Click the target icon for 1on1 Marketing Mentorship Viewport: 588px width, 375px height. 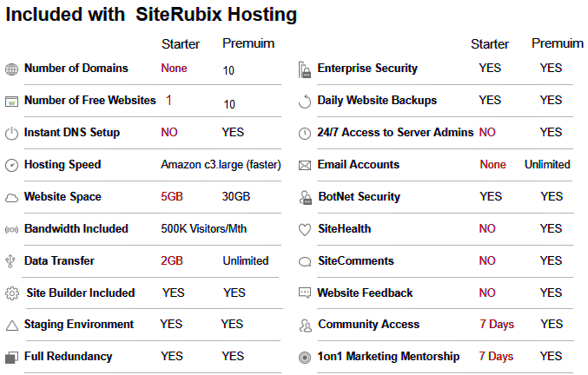[305, 358]
